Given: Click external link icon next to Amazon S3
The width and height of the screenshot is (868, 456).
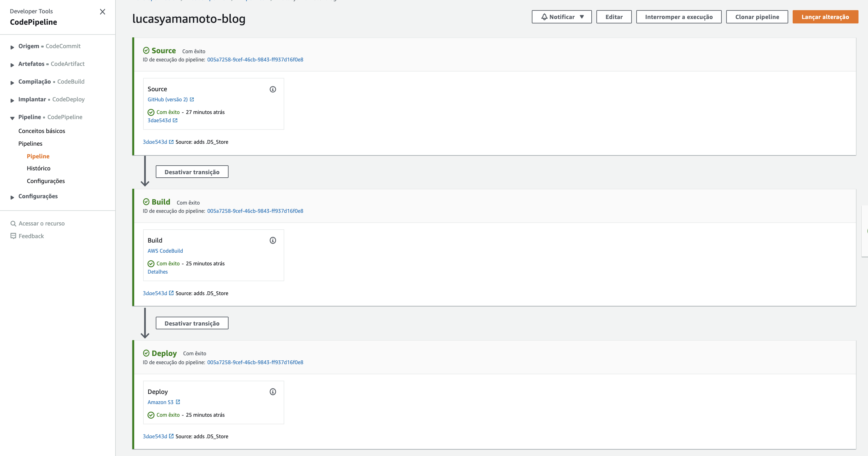Looking at the screenshot, I should pyautogui.click(x=178, y=402).
